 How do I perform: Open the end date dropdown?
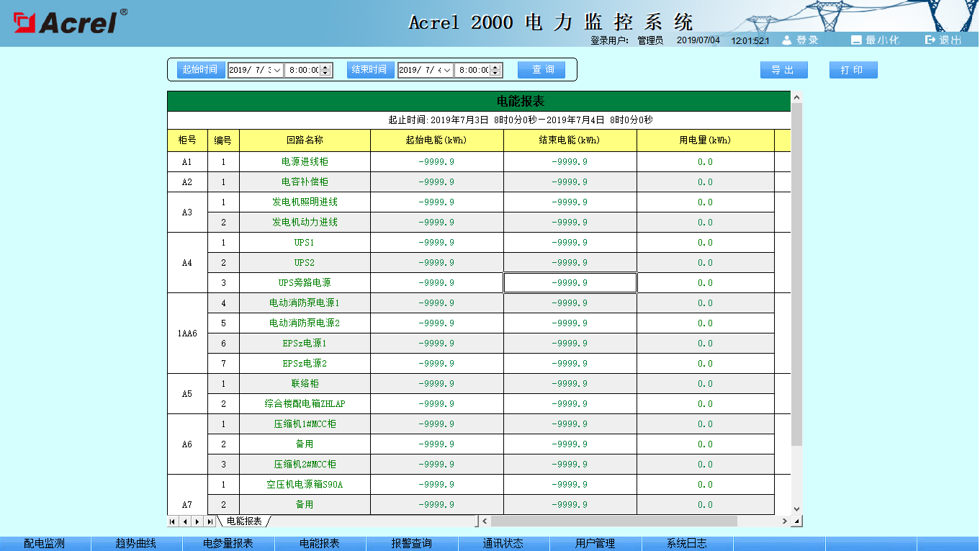tap(447, 70)
